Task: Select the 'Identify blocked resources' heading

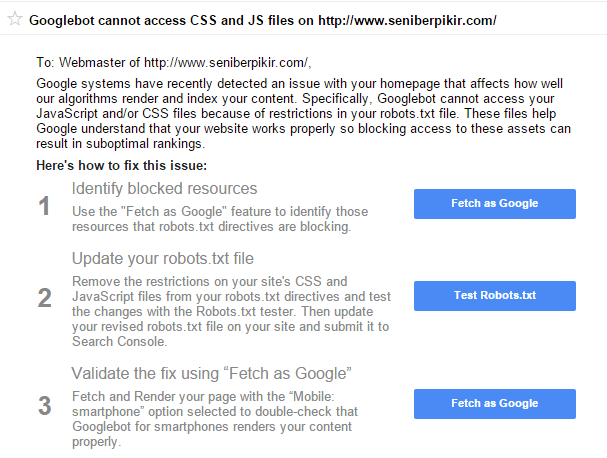Action: pos(165,189)
